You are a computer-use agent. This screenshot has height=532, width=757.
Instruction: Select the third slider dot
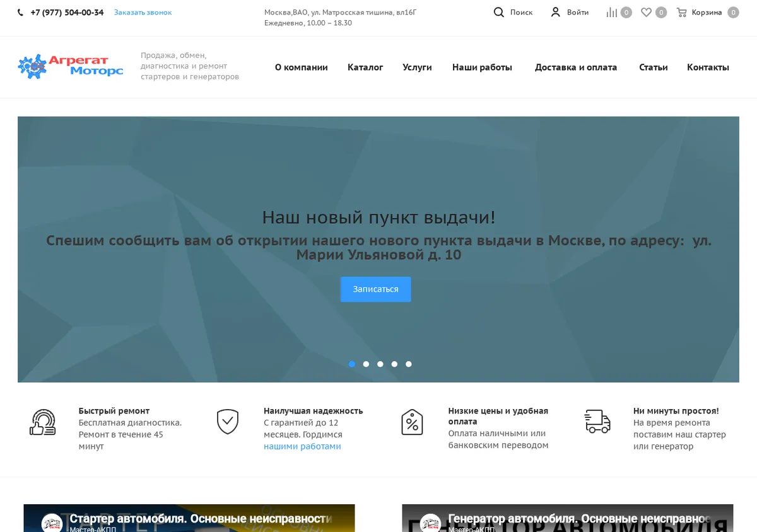click(380, 364)
